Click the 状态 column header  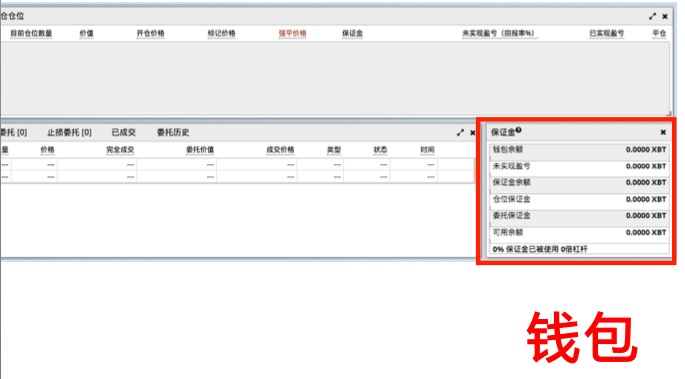pyautogui.click(x=380, y=150)
